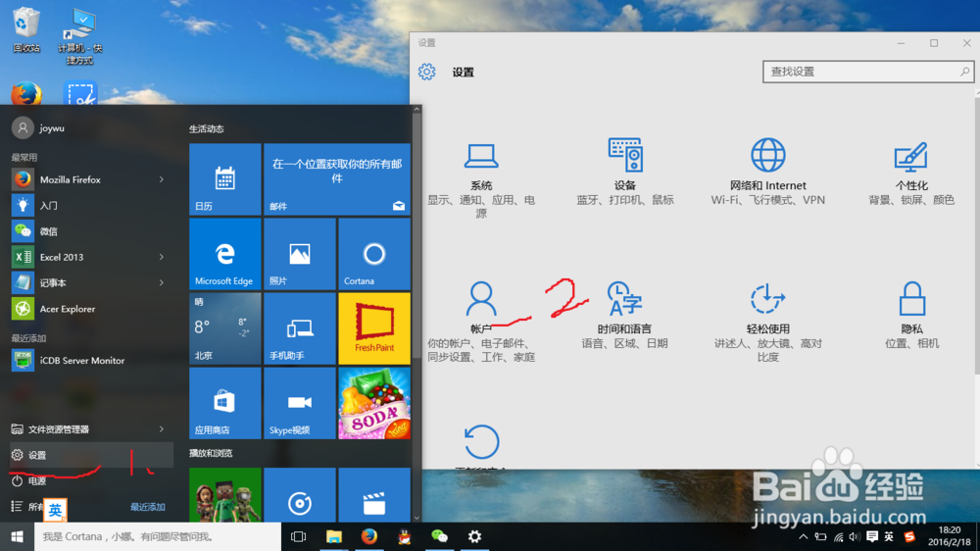Launch Mozilla Firefox from Start menu list

[91, 179]
